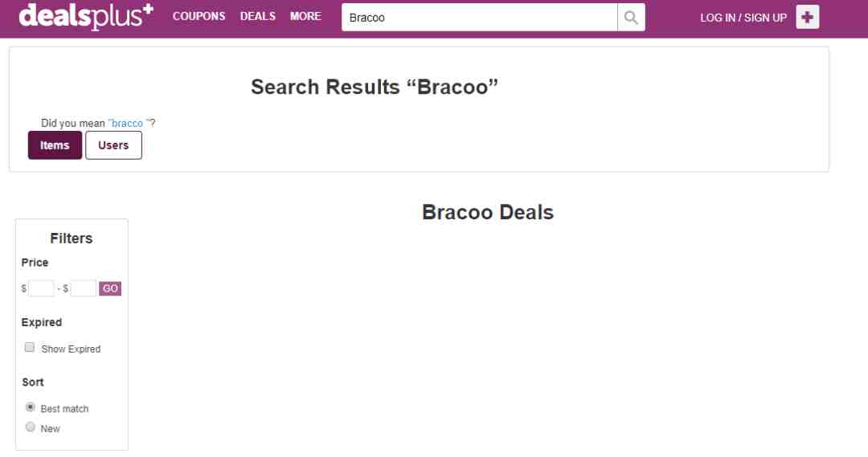Select the Items tab
The height and width of the screenshot is (457, 868).
[x=55, y=145]
